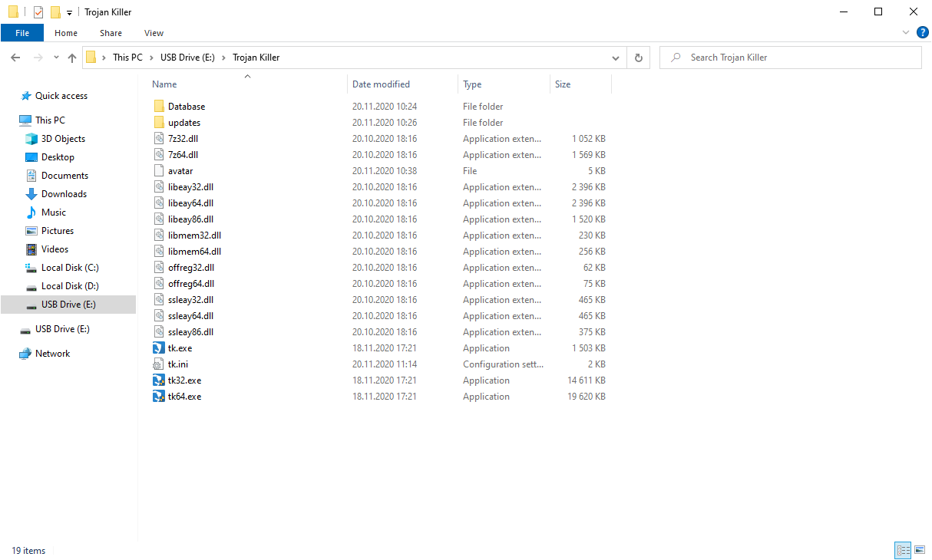Select Local Disk (C:) in the navigation pane
Viewport: 932px width, 560px height.
tap(70, 268)
